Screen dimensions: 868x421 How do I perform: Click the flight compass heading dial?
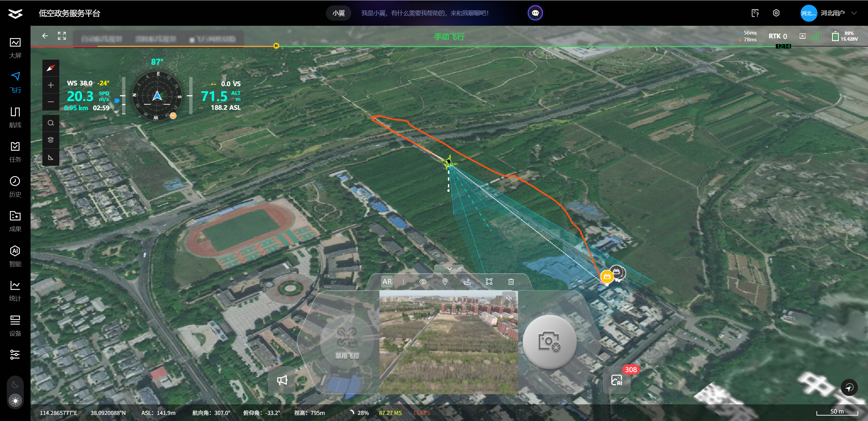pyautogui.click(x=157, y=96)
